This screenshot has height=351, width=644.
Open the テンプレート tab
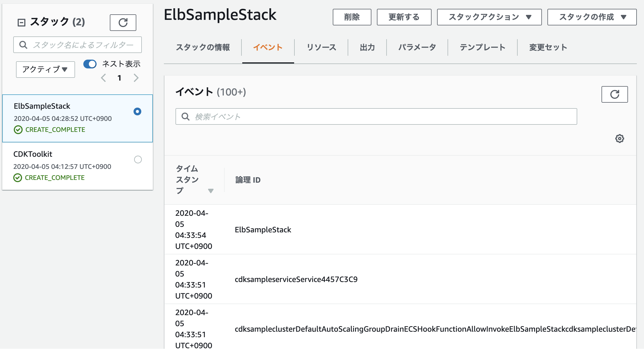[x=483, y=47]
